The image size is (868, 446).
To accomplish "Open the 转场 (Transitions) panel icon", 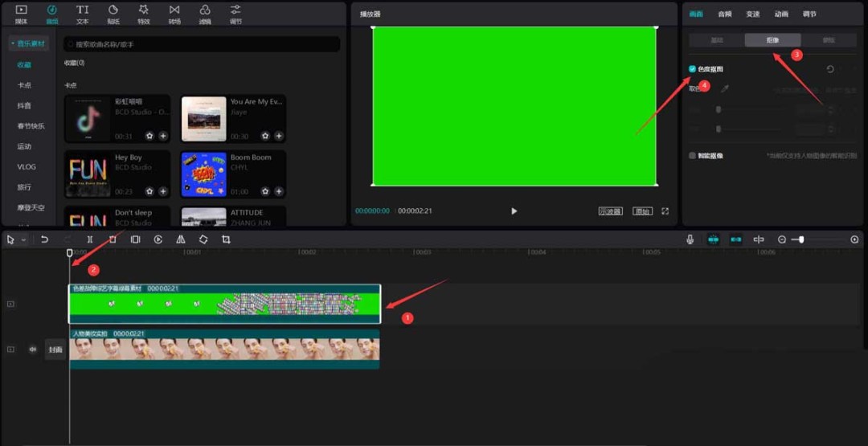I will point(174,14).
